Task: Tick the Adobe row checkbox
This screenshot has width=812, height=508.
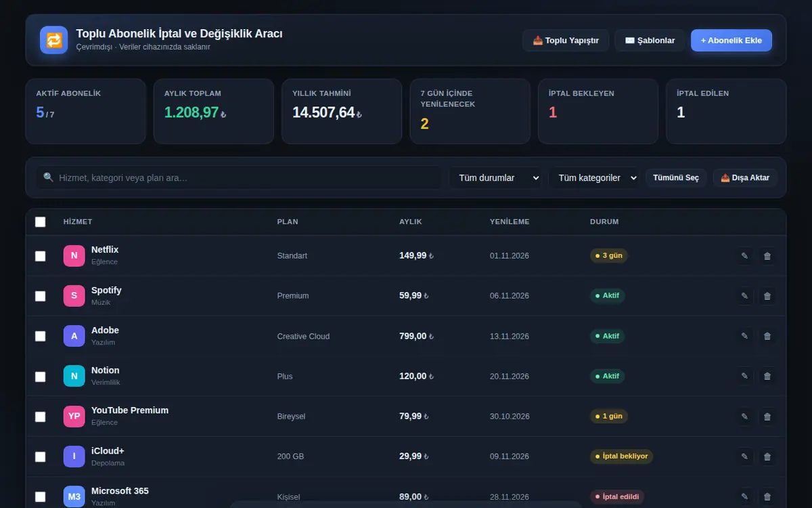Action: pyautogui.click(x=41, y=336)
